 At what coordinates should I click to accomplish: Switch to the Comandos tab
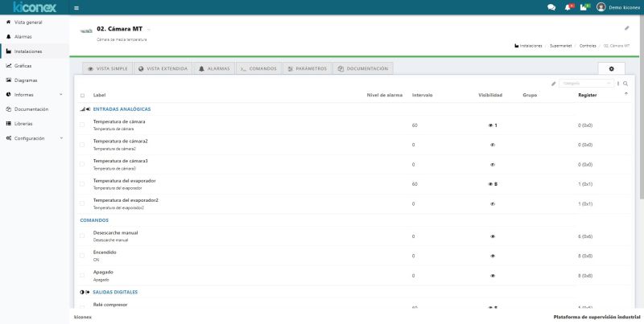(x=258, y=69)
